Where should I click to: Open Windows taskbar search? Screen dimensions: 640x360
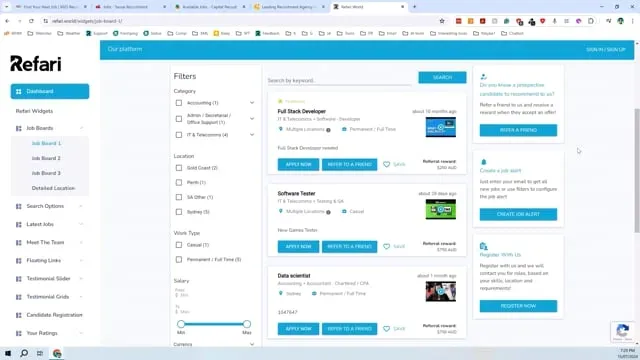pos(24,353)
